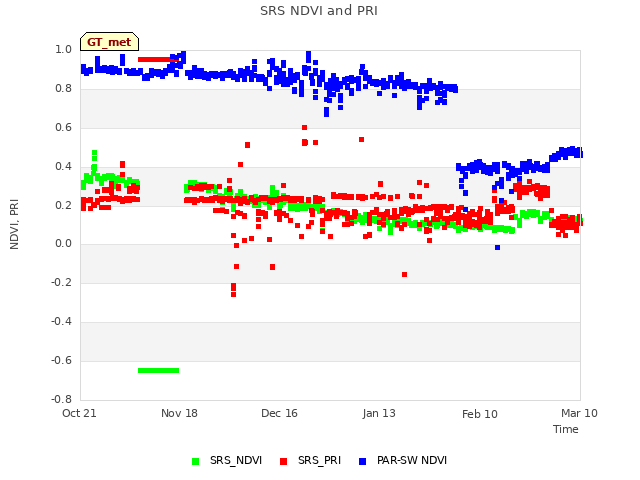Click the red SRS_PRI legend swatch
Image resolution: width=640 pixels, height=480 pixels.
tap(283, 461)
